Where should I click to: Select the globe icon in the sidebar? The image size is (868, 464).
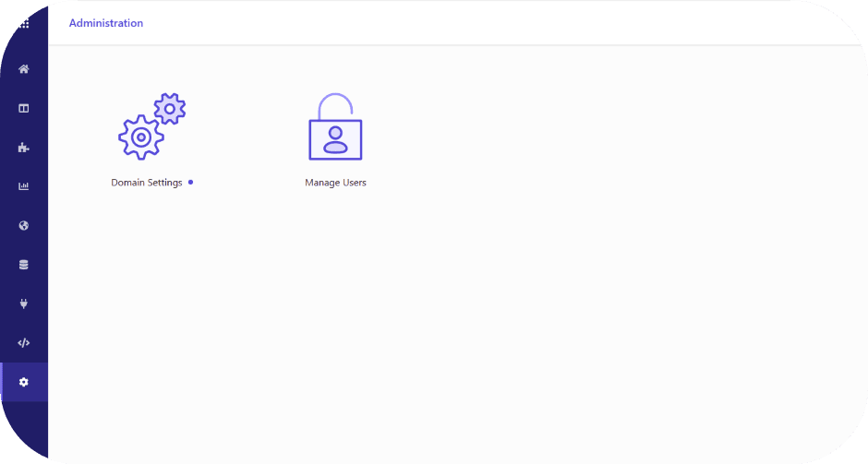[23, 226]
